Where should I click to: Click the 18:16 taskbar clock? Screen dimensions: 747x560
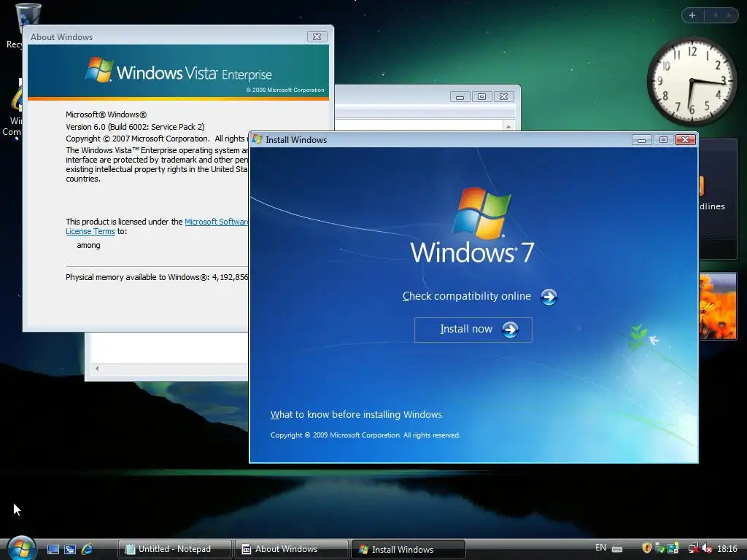pyautogui.click(x=727, y=549)
